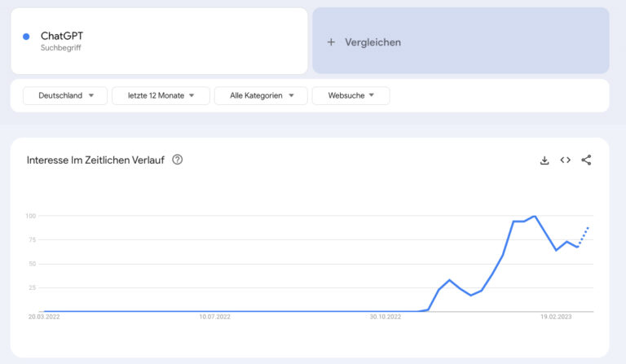Click the blue ChatGPT color dot
The height and width of the screenshot is (364, 626).
pyautogui.click(x=26, y=37)
